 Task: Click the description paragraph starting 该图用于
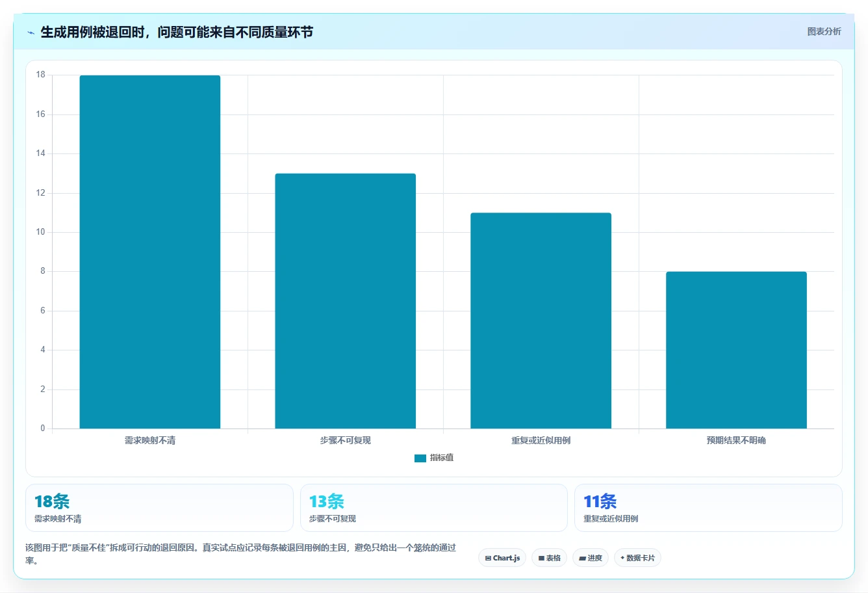241,554
